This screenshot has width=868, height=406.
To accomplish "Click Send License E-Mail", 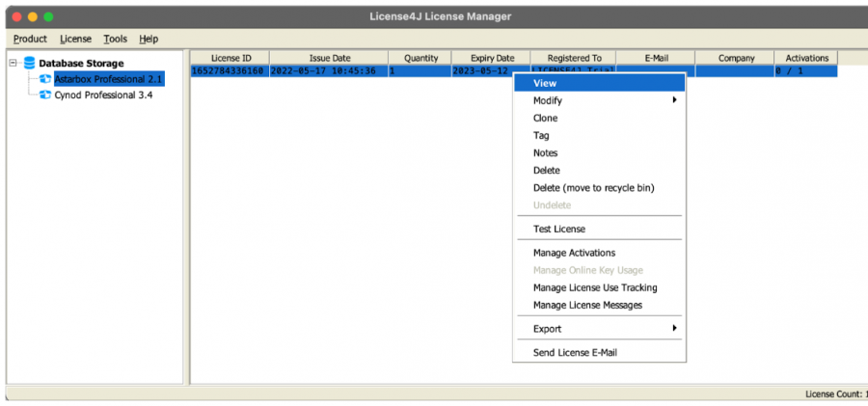I will coord(575,352).
